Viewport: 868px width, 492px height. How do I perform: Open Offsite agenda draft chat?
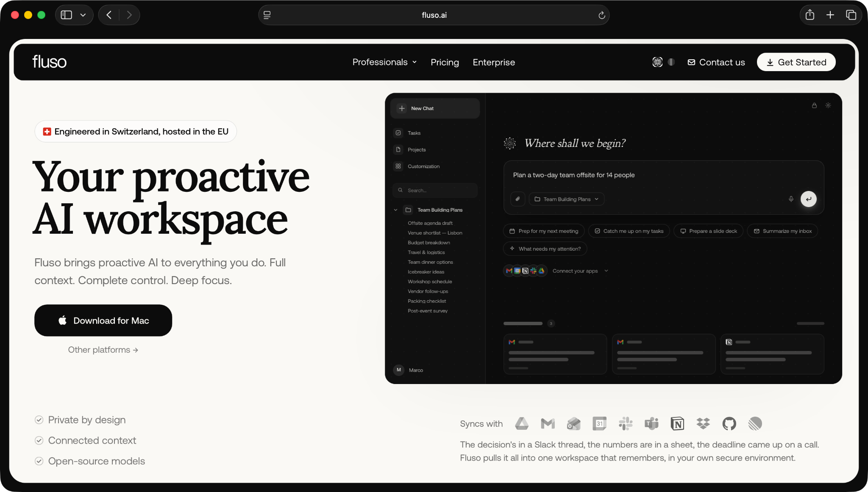point(430,223)
